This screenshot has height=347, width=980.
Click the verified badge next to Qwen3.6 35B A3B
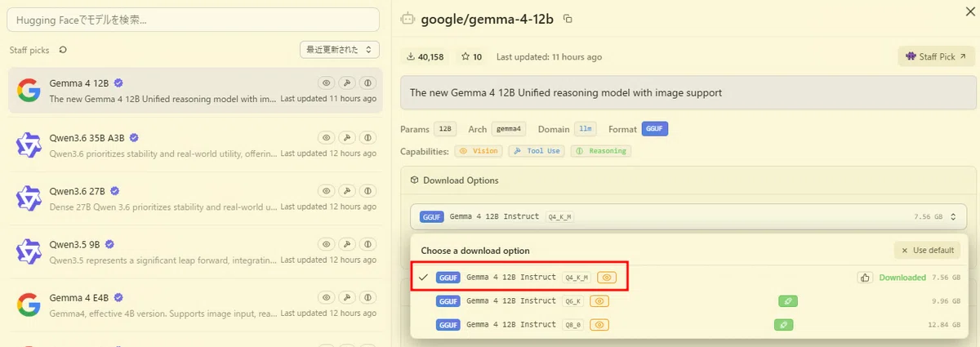(134, 137)
